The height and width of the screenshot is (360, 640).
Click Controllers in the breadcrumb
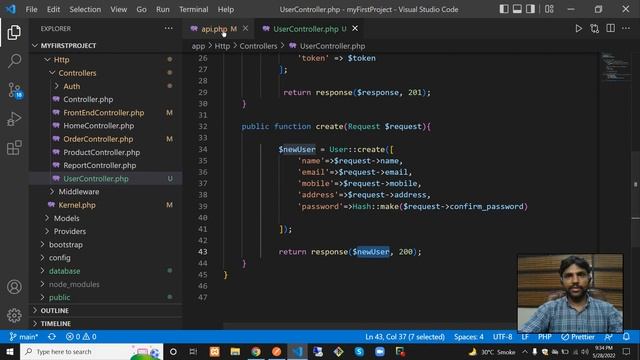258,46
